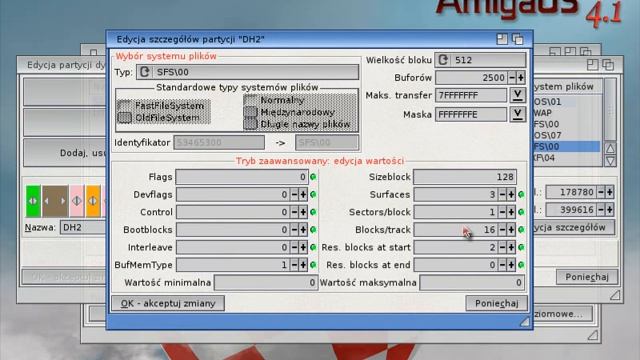
Task: Select the green indicator next to Res. blocks at start
Action: 521,247
